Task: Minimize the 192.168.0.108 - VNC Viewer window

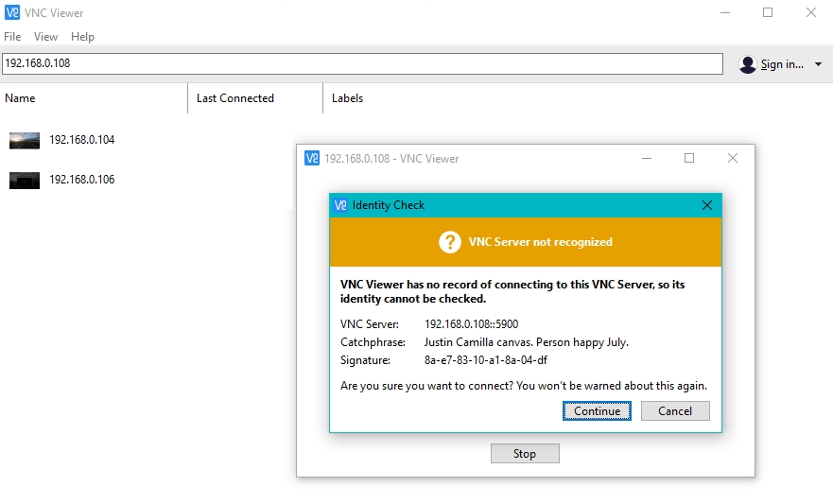Action: (647, 158)
